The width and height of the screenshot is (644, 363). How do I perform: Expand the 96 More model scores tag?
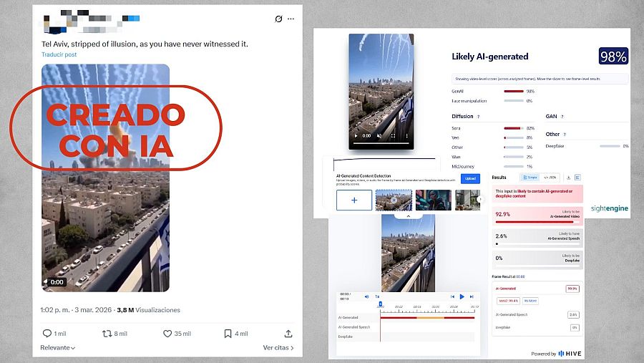530,301
